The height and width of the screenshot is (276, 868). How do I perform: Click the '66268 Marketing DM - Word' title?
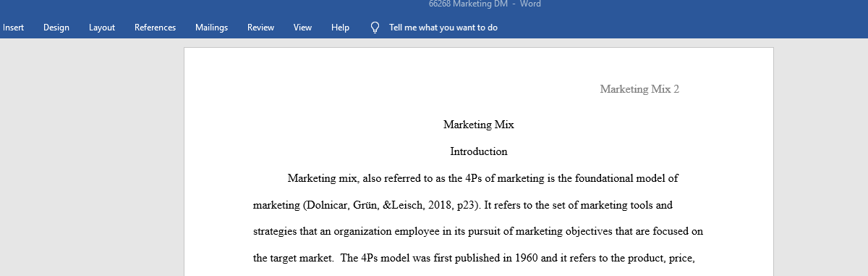click(x=484, y=4)
